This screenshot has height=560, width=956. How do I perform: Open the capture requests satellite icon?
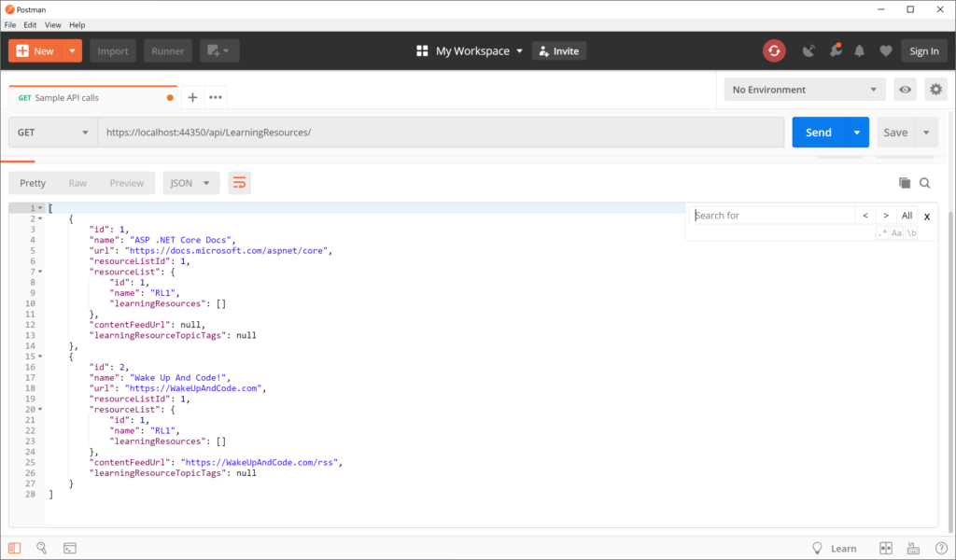[808, 51]
